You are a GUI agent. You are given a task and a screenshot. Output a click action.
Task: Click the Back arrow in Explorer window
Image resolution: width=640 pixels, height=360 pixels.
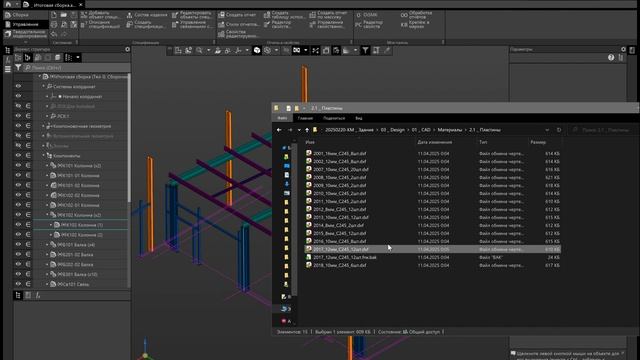pos(279,130)
